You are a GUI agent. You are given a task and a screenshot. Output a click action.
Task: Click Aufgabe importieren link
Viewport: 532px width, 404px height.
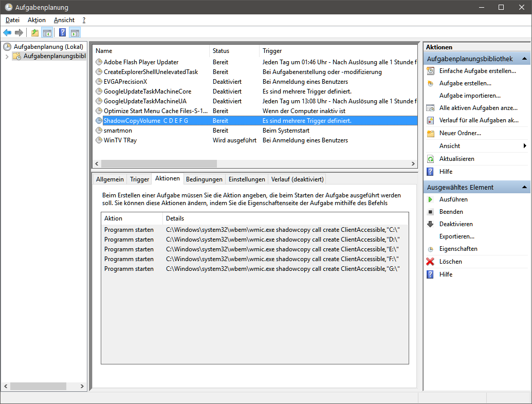coord(469,96)
